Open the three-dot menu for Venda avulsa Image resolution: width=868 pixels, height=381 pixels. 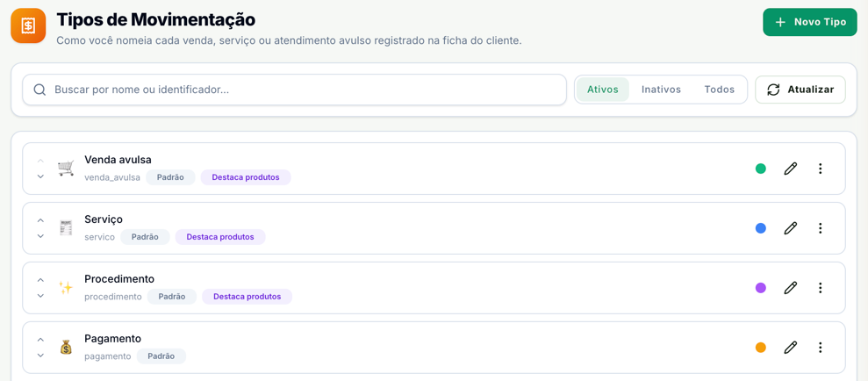click(x=821, y=169)
